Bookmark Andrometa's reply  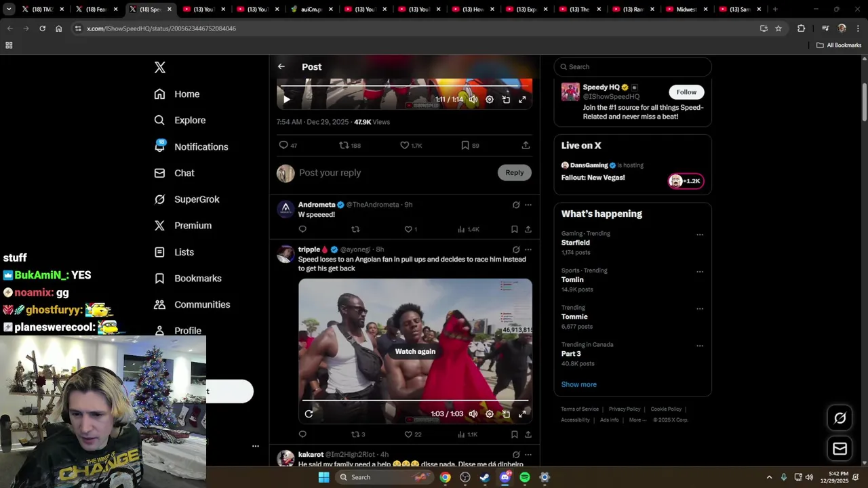click(x=515, y=229)
